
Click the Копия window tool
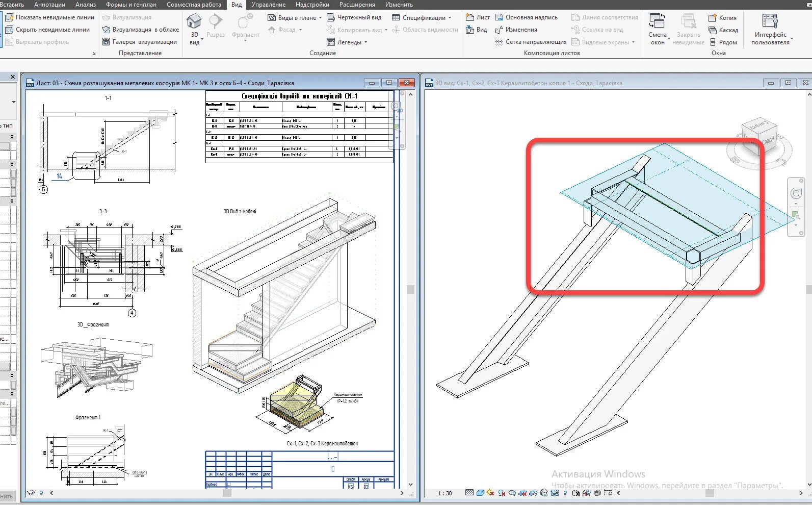point(722,17)
